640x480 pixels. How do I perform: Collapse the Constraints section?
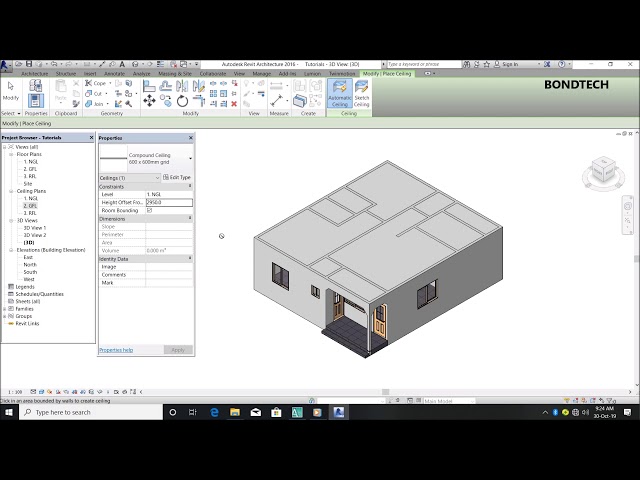point(190,186)
